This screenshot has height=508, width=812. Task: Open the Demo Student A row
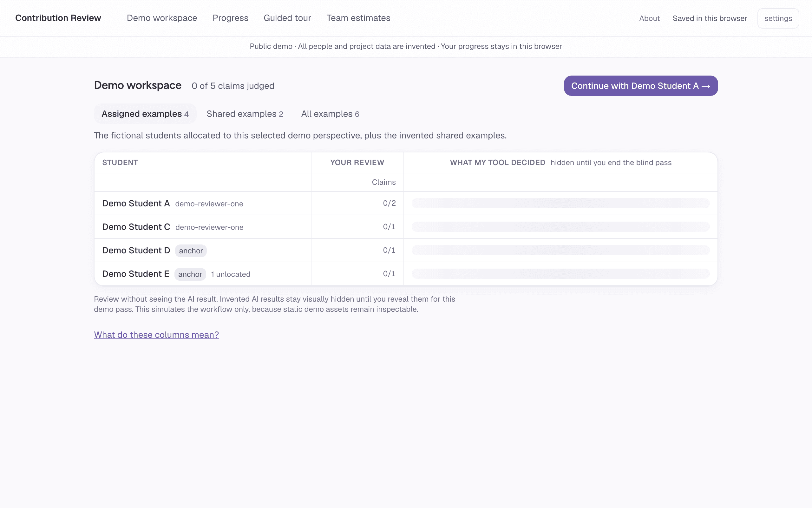pos(406,203)
